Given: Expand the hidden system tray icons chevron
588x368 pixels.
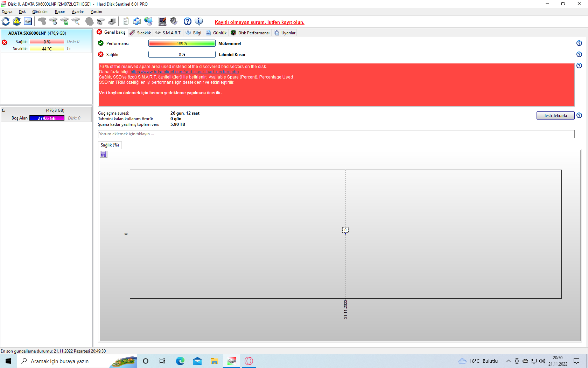Looking at the screenshot, I should point(509,361).
